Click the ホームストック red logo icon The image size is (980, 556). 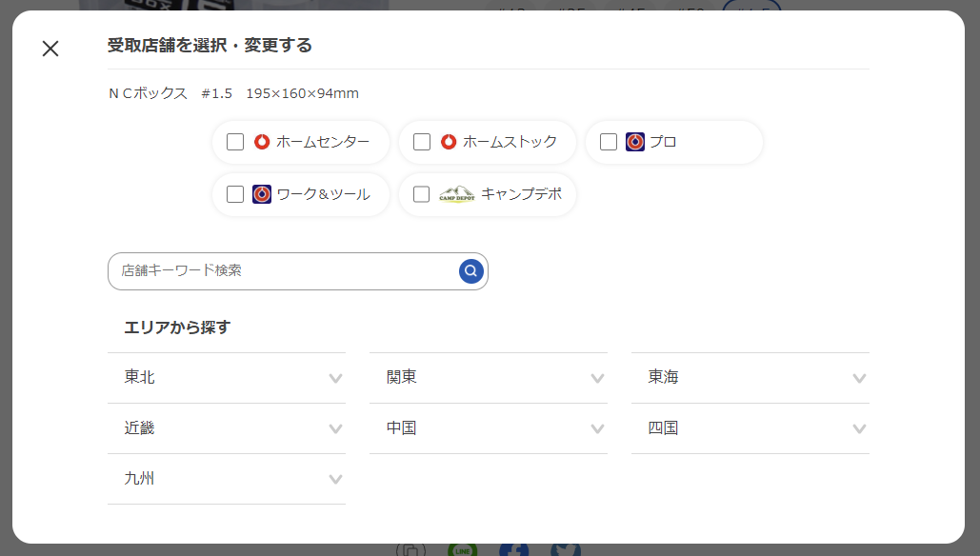click(x=449, y=142)
